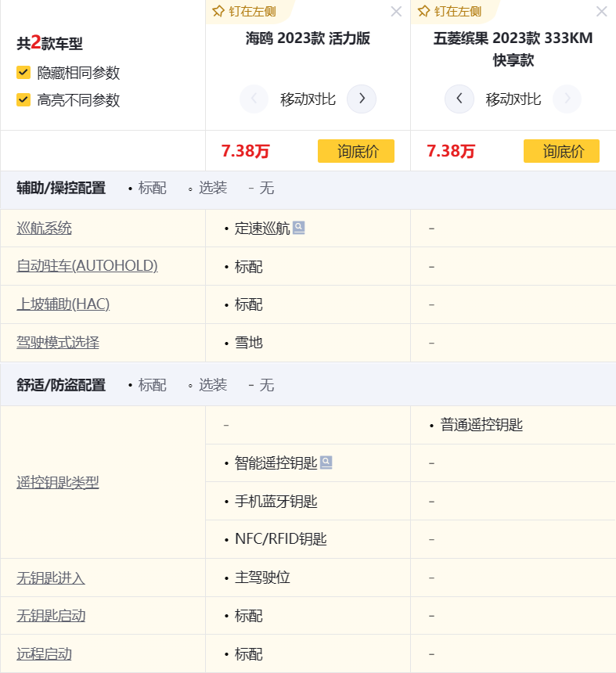
Task: Move 五菱缤果 column left with arrow
Action: click(x=459, y=99)
